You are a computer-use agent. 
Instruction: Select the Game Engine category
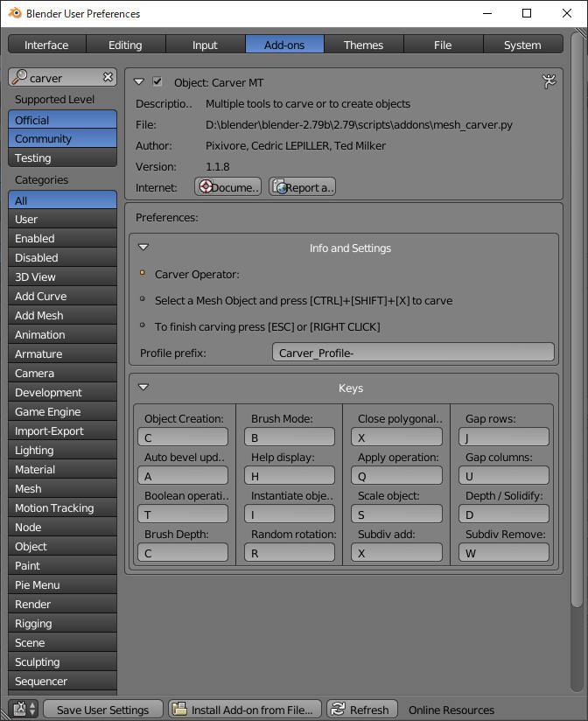coord(62,412)
